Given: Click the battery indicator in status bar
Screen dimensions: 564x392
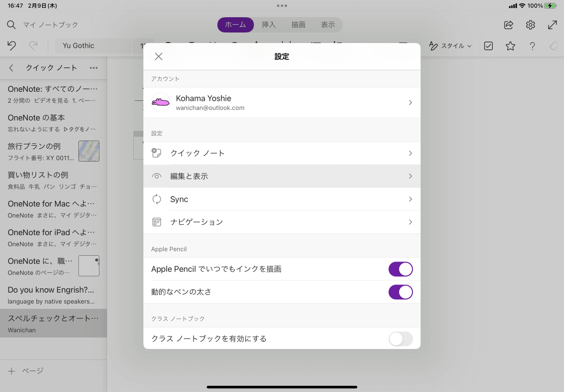Looking at the screenshot, I should 550,6.
